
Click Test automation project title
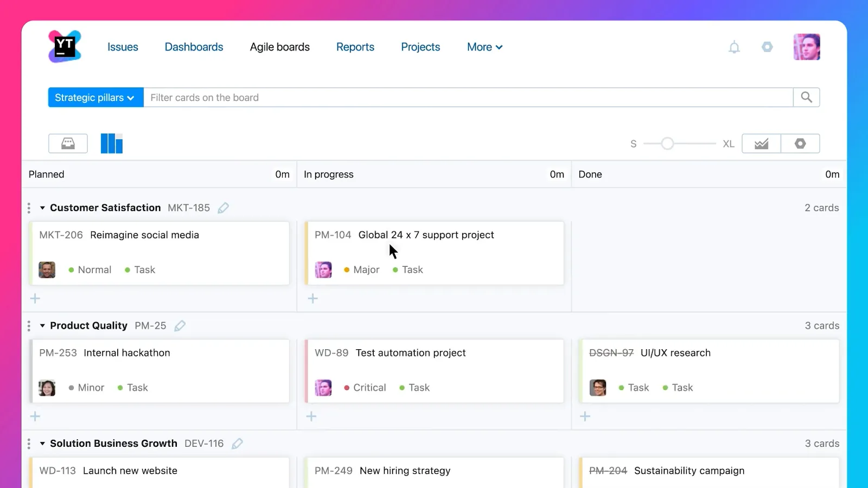(x=411, y=353)
